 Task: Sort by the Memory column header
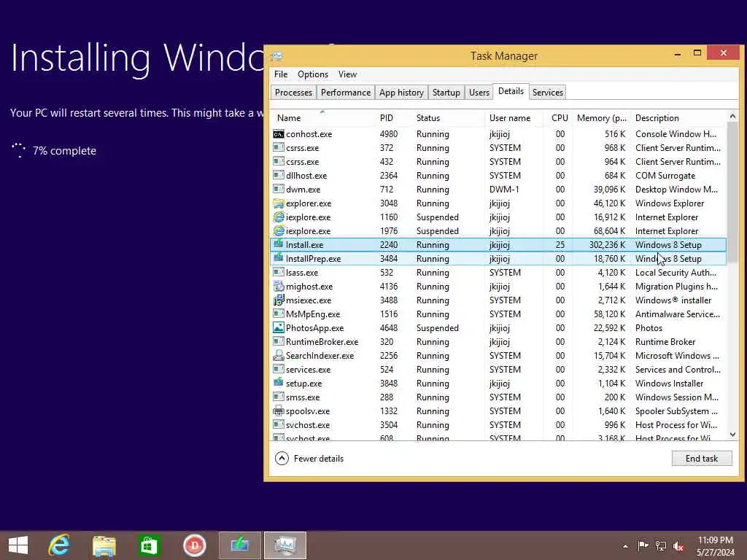coord(601,117)
